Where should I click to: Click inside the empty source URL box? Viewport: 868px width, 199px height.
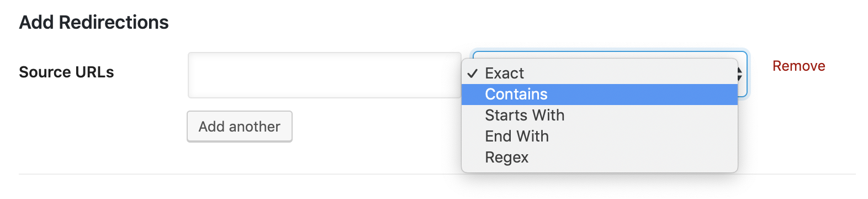(325, 75)
